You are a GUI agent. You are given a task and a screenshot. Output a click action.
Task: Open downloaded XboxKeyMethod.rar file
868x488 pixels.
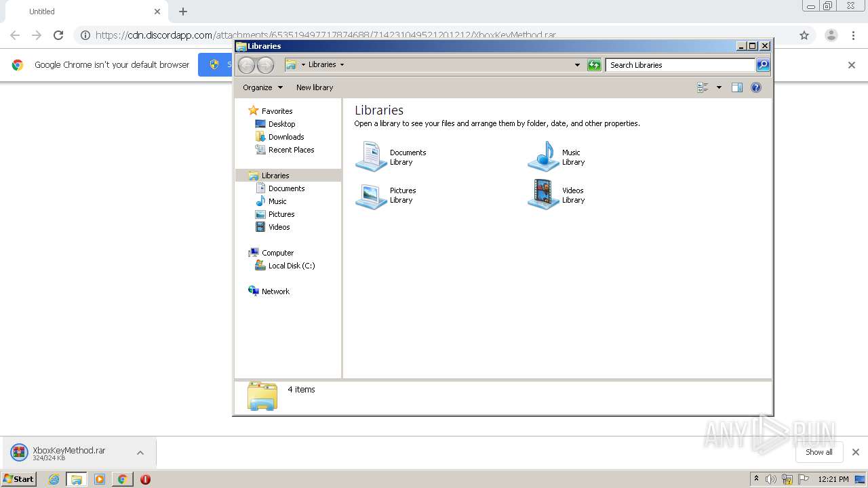(68, 453)
